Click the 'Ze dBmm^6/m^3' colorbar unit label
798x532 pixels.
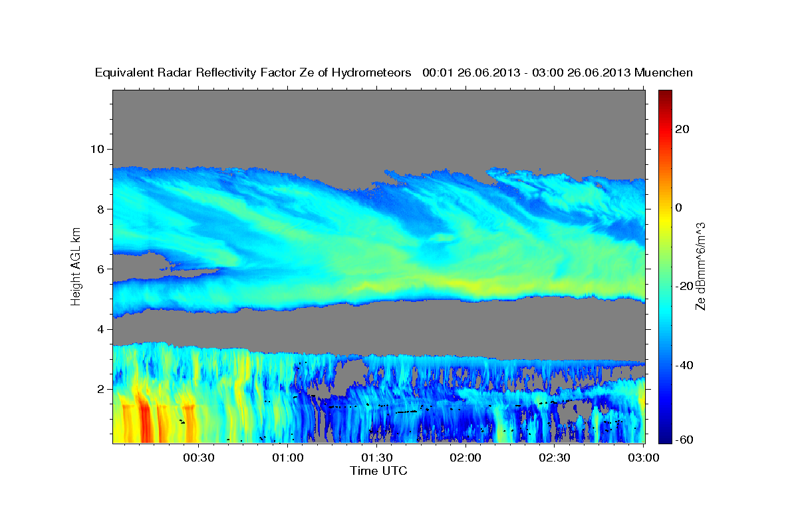click(x=700, y=266)
